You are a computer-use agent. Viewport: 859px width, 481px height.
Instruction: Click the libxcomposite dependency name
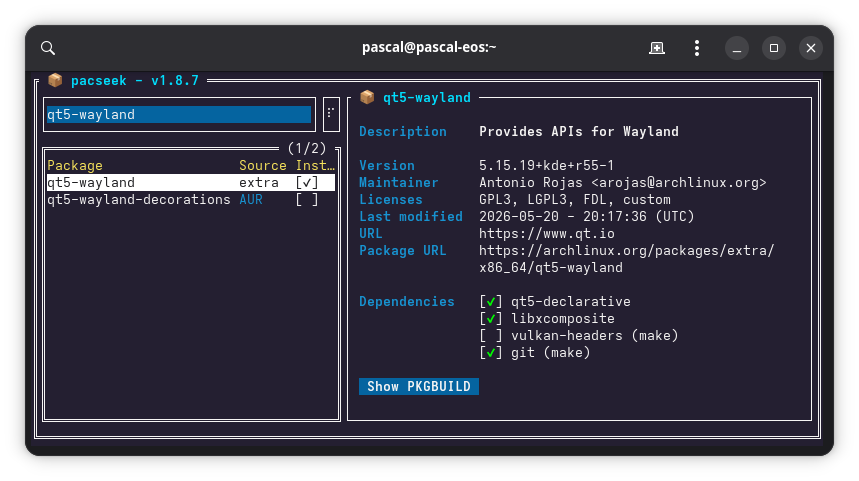563,318
